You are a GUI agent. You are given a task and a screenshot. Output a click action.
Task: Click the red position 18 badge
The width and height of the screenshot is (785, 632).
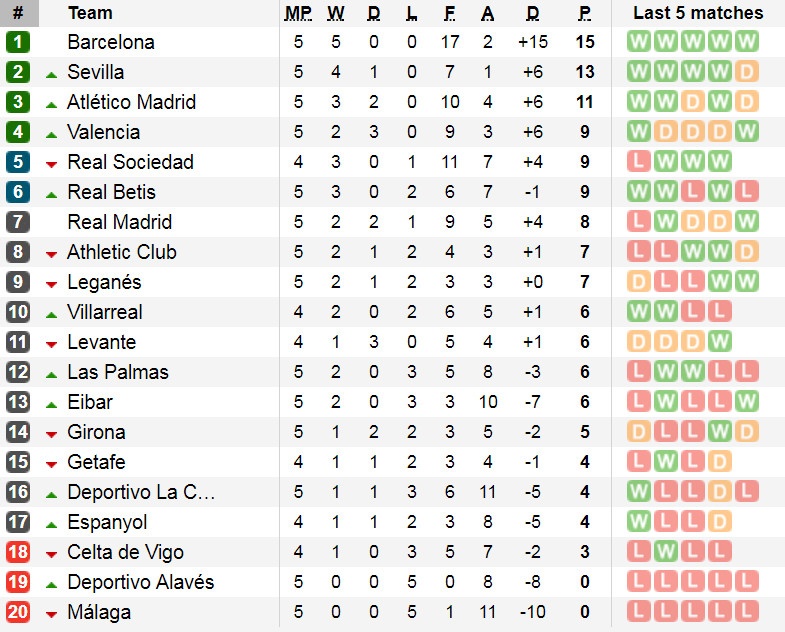[x=18, y=552]
